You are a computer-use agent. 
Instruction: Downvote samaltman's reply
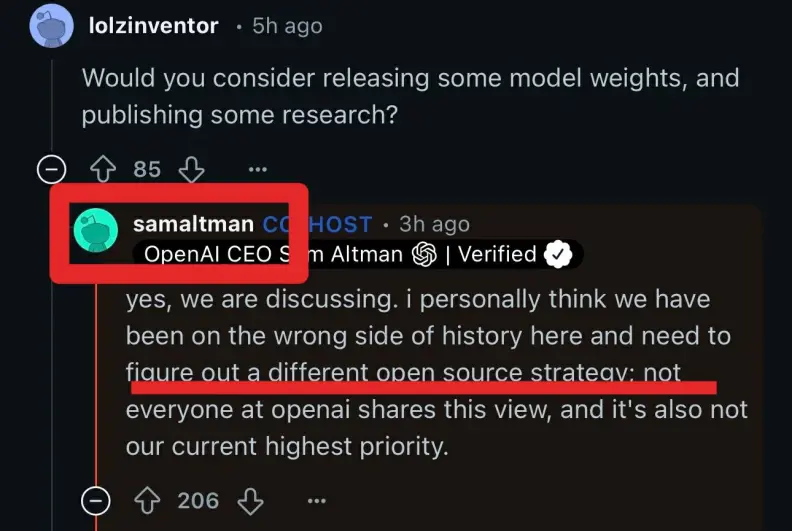251,499
